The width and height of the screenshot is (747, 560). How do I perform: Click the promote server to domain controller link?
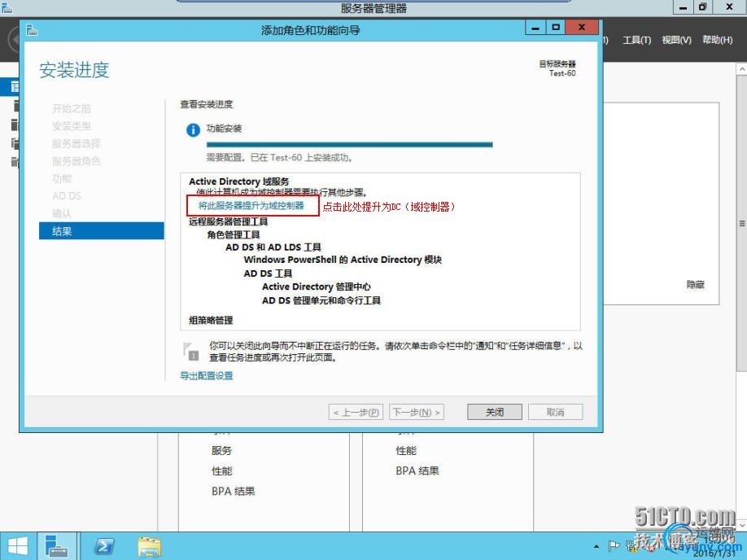(251, 205)
